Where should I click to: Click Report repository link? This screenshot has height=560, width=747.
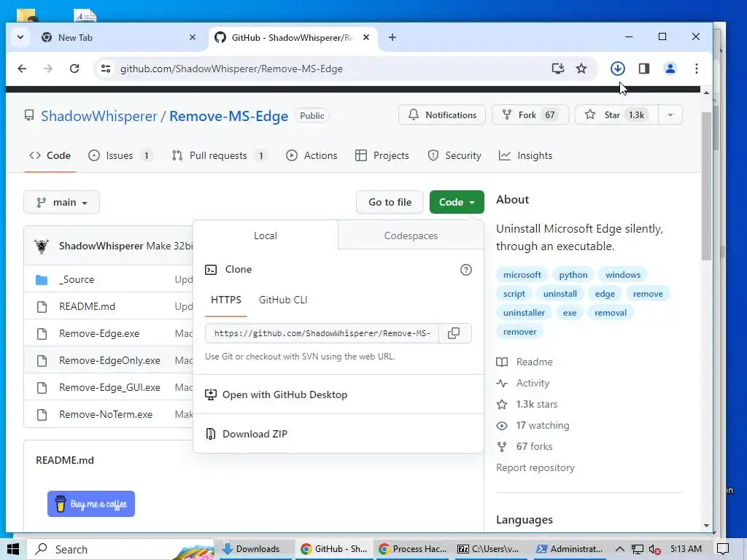click(535, 467)
